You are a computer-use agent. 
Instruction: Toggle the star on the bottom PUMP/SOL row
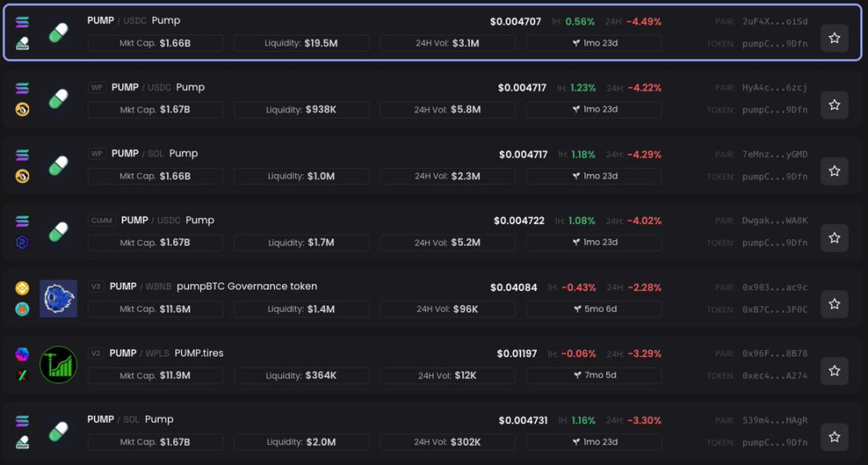coord(834,436)
